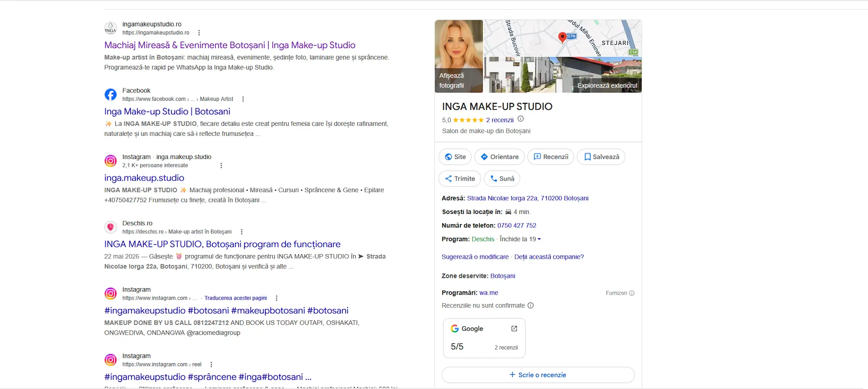The height and width of the screenshot is (389, 868).
Task: Open Explorează exteriorul street view thumbnail
Action: pos(563,75)
